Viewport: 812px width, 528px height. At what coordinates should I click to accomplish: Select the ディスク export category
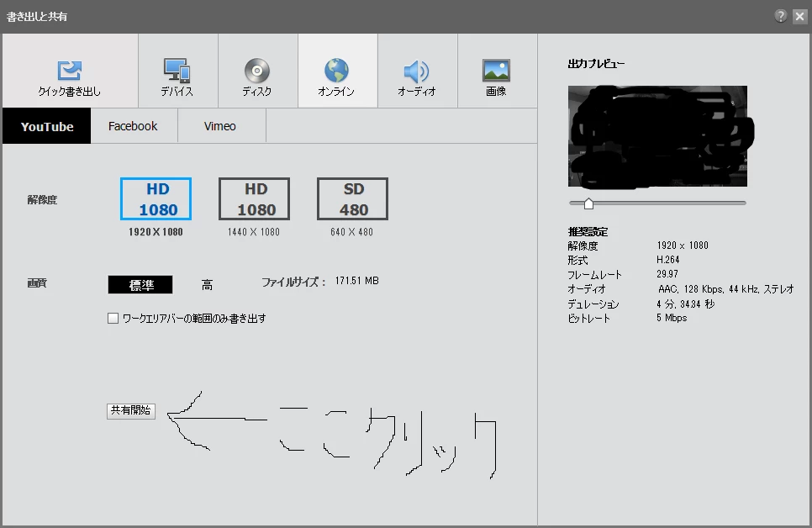257,71
